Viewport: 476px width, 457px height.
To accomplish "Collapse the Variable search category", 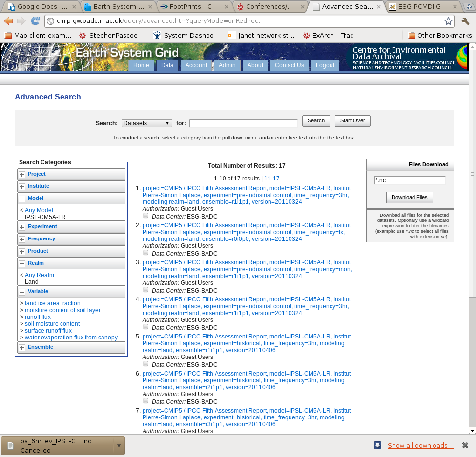I will click(22, 292).
